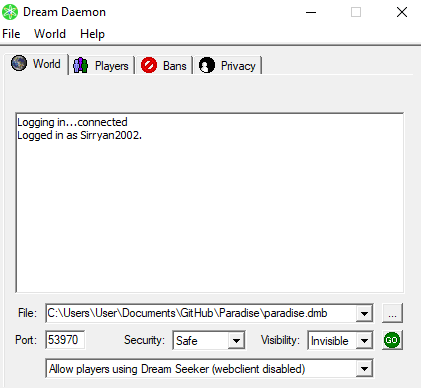This screenshot has width=421, height=388.
Task: Open the File menu
Action: [11, 34]
